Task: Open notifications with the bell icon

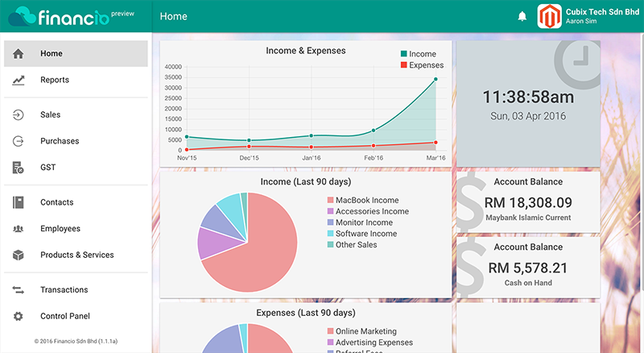Action: (522, 16)
